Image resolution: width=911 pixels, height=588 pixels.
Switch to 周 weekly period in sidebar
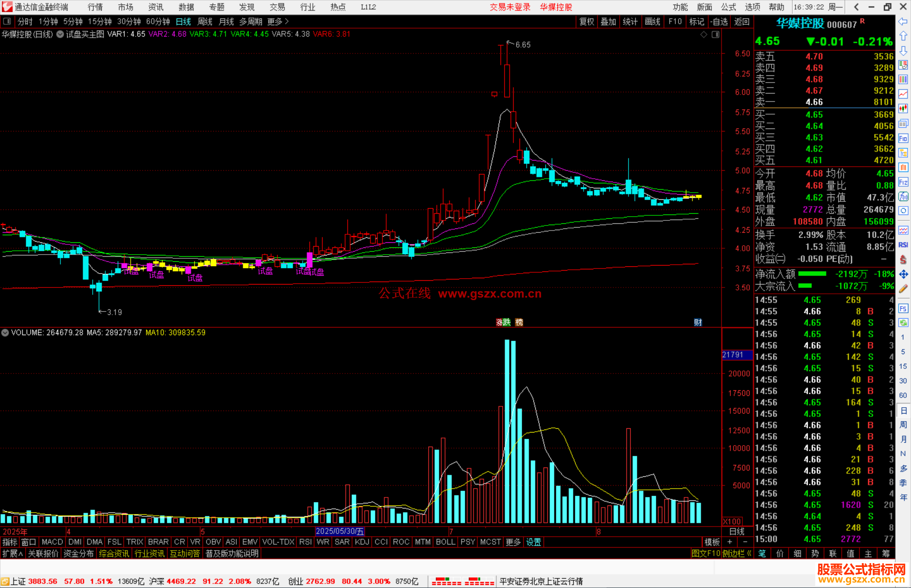[903, 425]
